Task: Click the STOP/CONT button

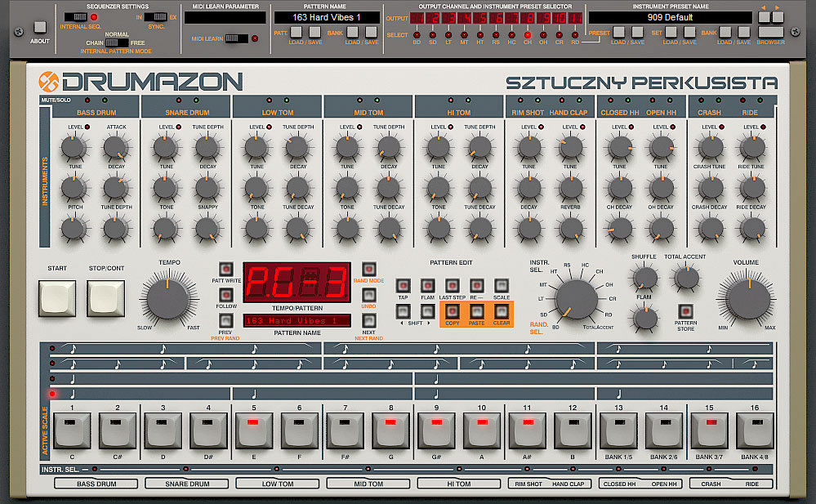Action: click(105, 298)
